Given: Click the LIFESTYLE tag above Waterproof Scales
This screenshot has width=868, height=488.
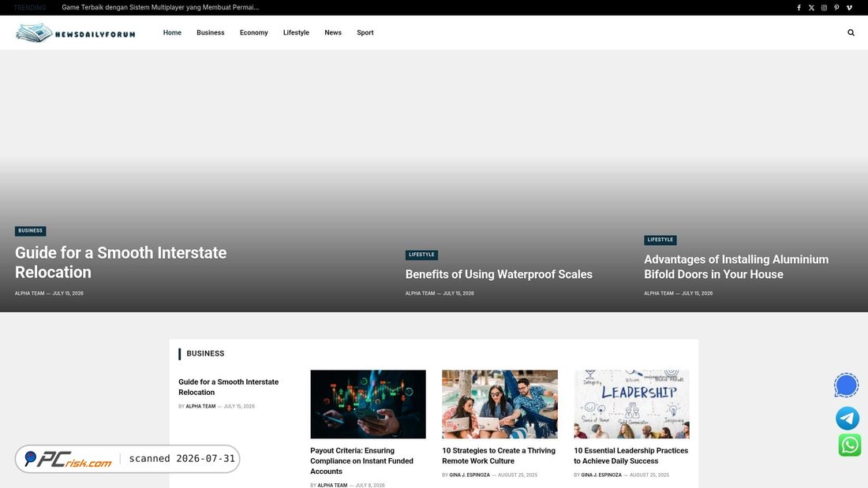Looking at the screenshot, I should click(x=421, y=255).
